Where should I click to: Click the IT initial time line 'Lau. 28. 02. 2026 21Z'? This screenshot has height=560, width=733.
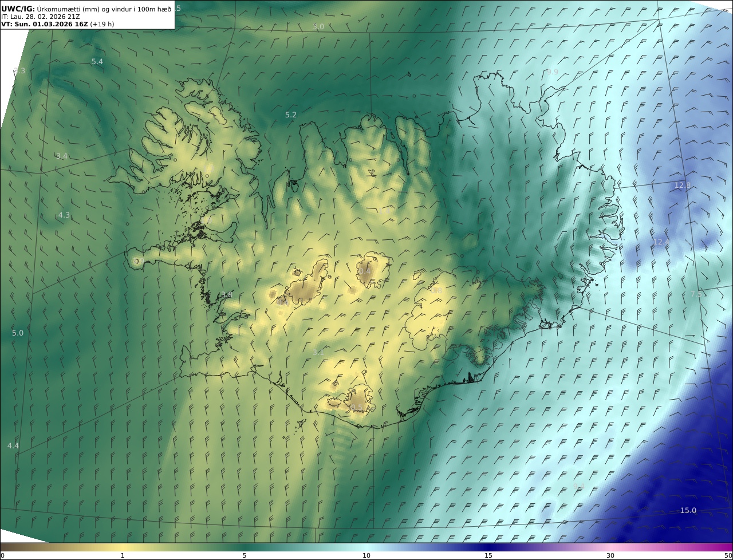[x=40, y=17]
